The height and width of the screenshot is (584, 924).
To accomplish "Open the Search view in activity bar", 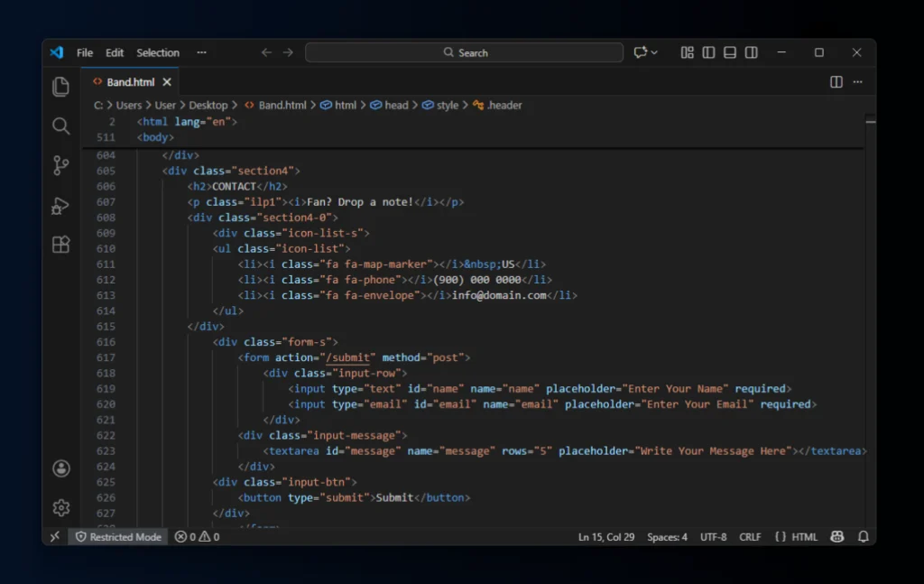I will (60, 126).
